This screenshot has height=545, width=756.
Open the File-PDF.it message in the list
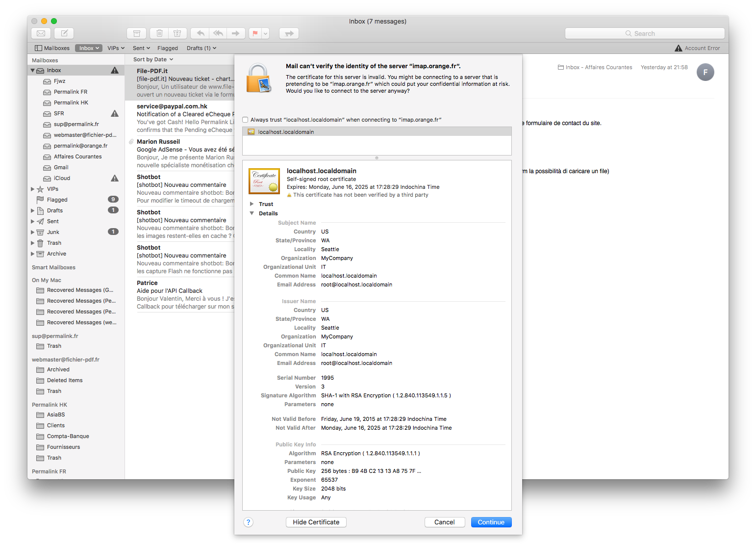(180, 82)
